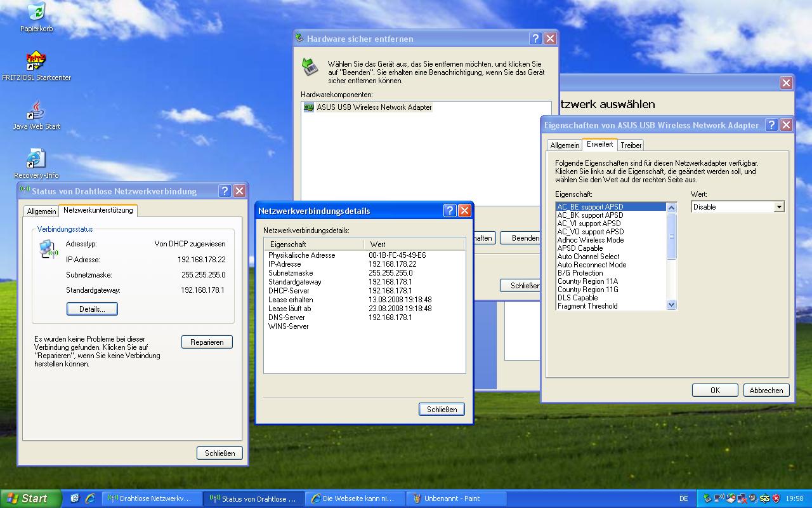Click the safely remove hardware dialog icon

coord(310,67)
